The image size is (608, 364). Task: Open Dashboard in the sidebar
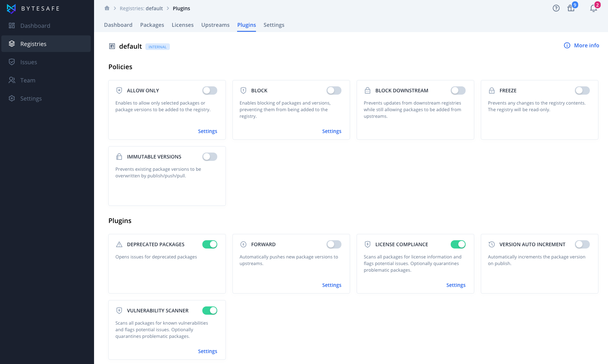[46, 25]
